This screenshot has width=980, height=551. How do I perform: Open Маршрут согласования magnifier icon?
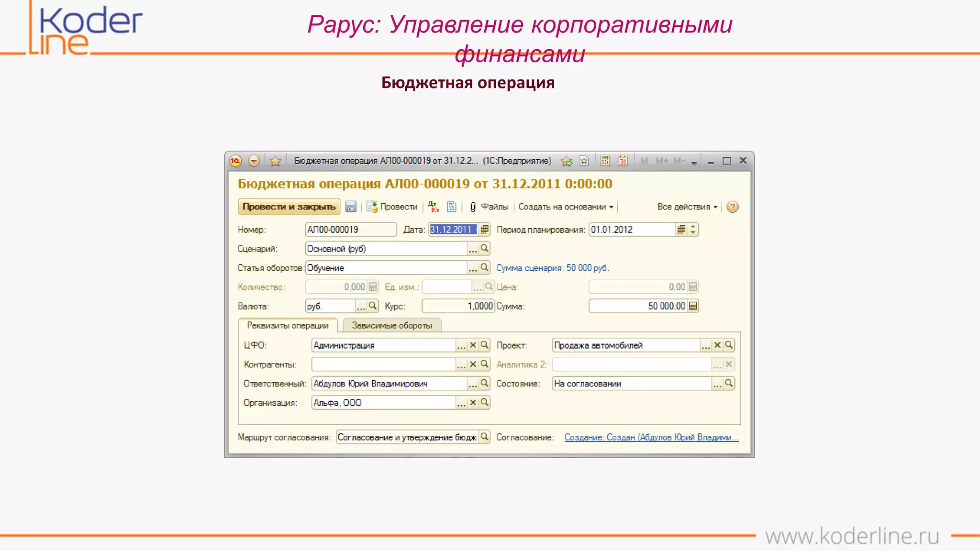[x=484, y=437]
